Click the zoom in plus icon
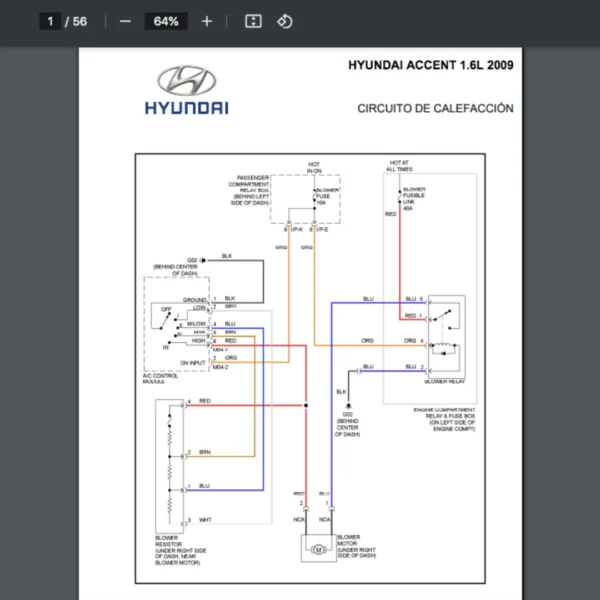600x600 pixels. (207, 21)
